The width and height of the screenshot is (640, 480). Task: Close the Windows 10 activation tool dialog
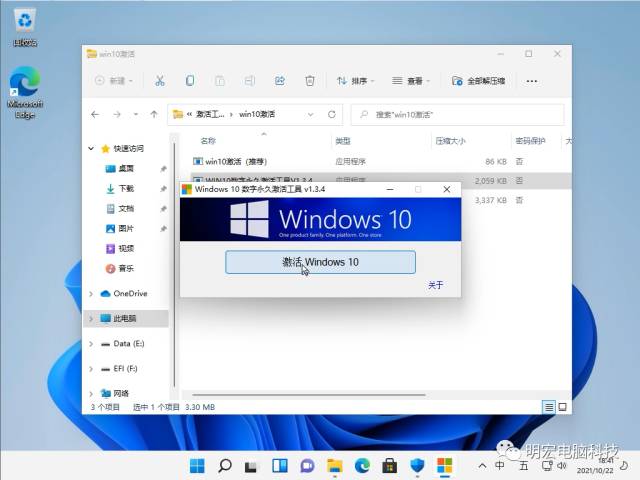447,189
